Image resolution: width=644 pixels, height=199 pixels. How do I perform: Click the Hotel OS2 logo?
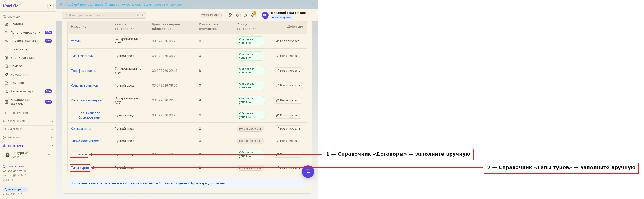point(11,6)
